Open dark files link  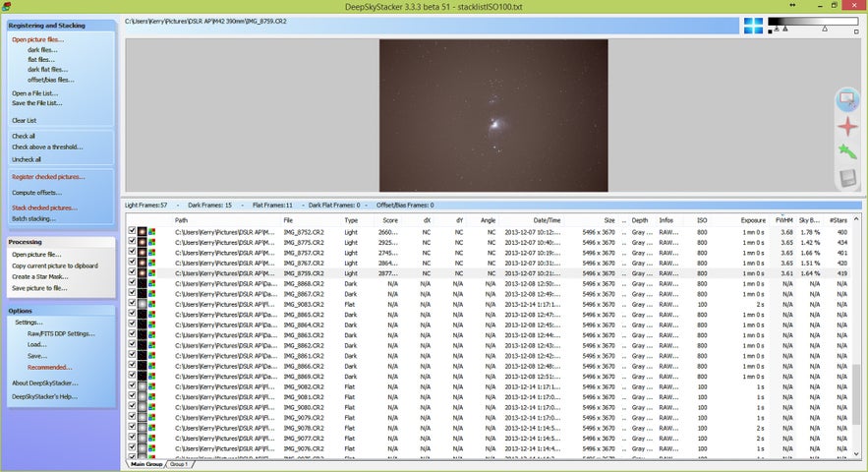pos(42,50)
